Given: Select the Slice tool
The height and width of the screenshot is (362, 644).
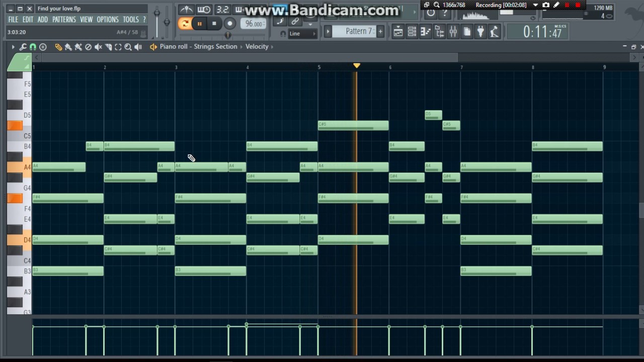Looking at the screenshot, I should tap(108, 47).
